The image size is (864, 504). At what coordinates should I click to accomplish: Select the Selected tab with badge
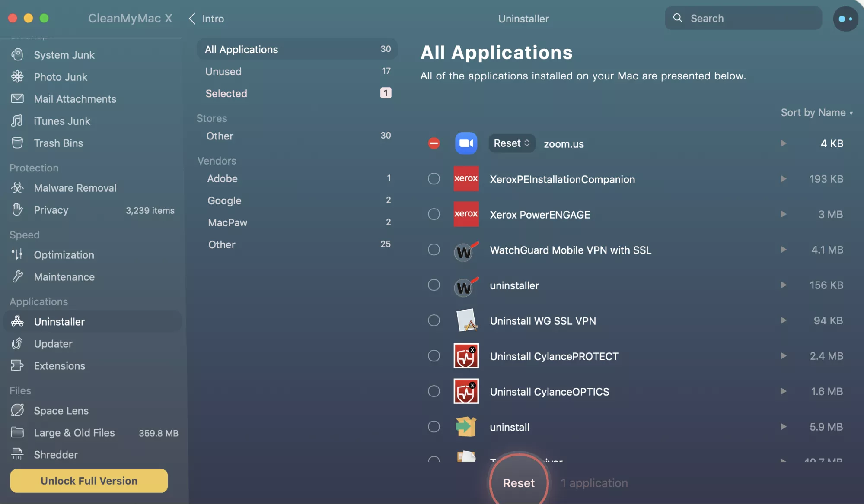coord(296,93)
